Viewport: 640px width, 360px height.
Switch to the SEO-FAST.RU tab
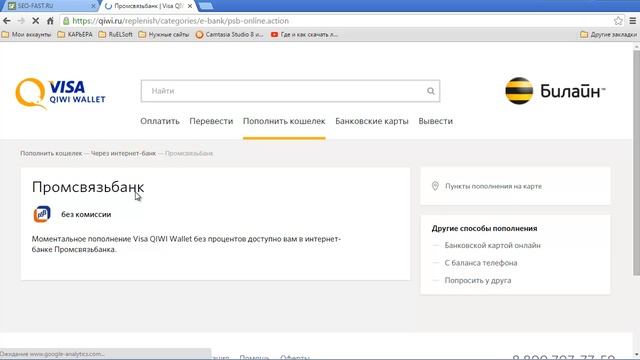click(49, 6)
